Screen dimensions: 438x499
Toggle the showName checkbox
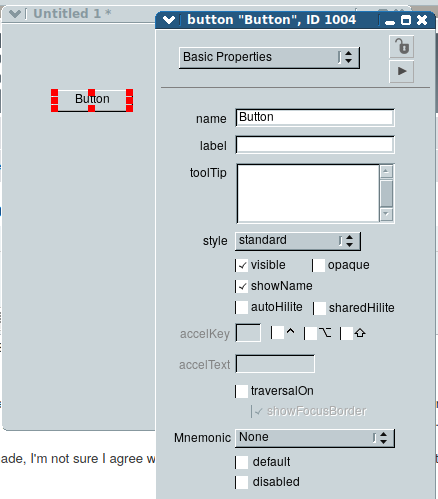tap(242, 286)
